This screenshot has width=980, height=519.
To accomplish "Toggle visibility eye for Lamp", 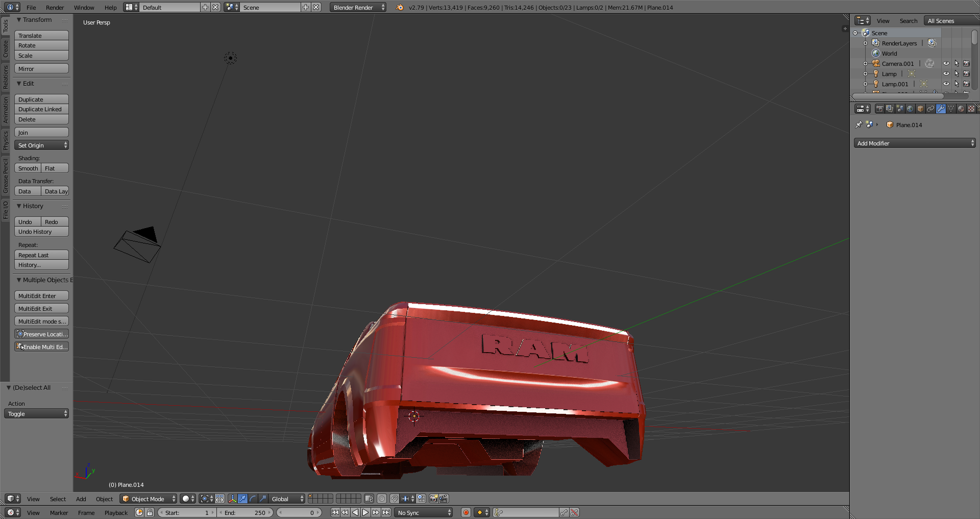I will coord(946,73).
